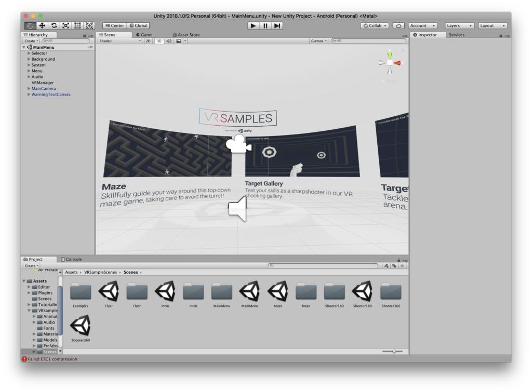Select the Maze scene asset
The width and height of the screenshot is (532, 392).
278,295
